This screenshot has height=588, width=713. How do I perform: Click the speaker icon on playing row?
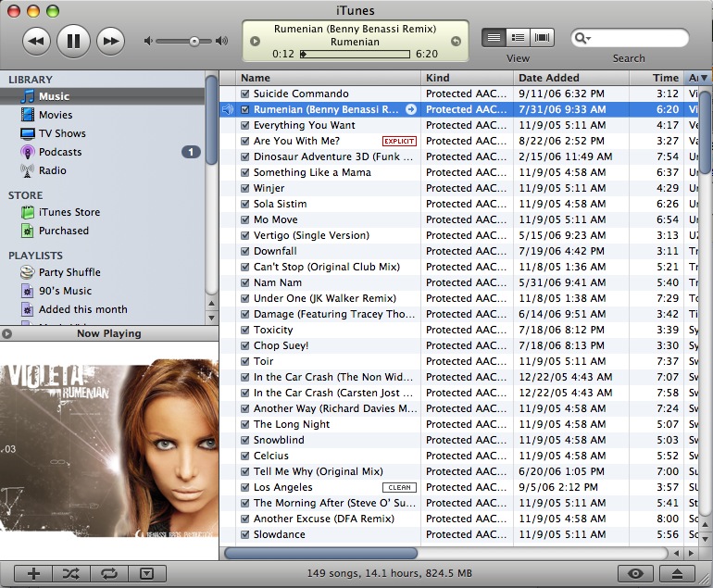click(x=228, y=109)
